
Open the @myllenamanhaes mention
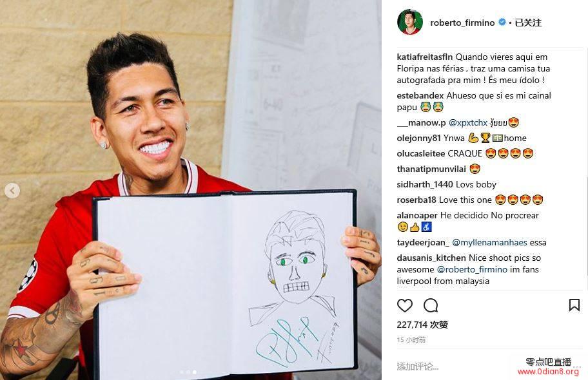(x=490, y=242)
